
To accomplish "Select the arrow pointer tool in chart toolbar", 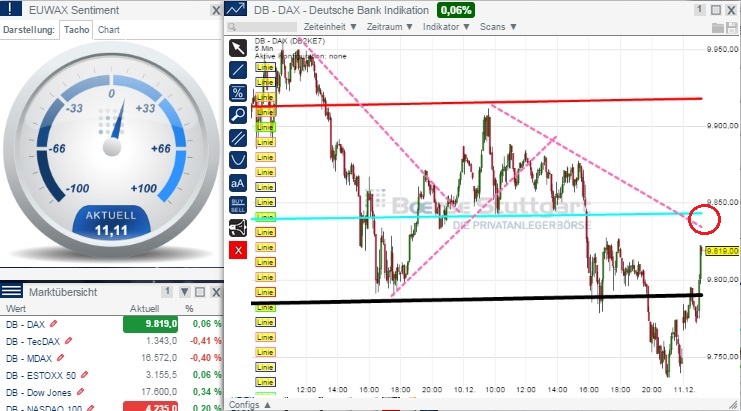I will (238, 48).
